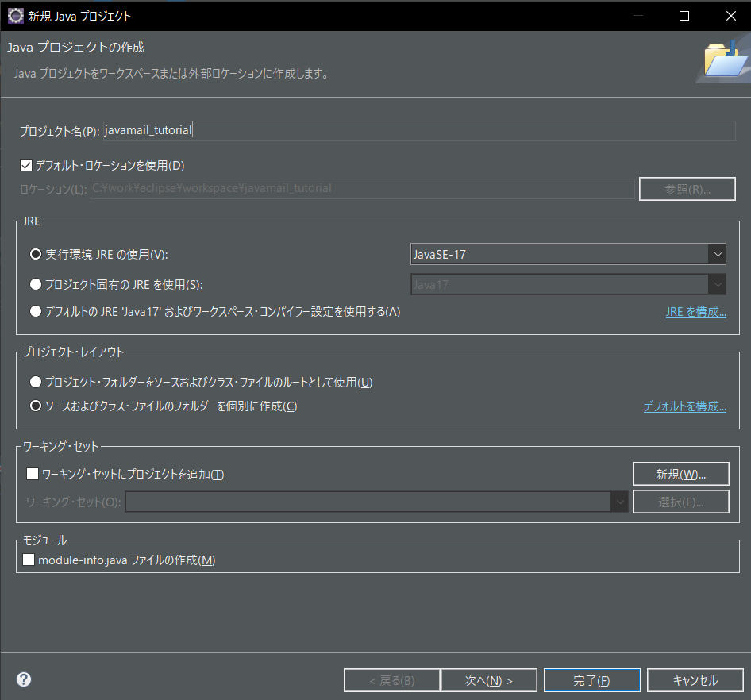
Task: Minimize the New Java Project window
Action: [638, 15]
